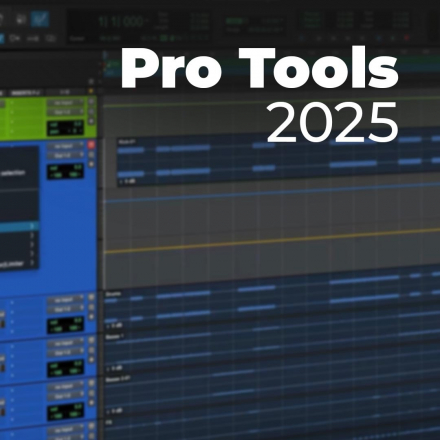The image size is (440, 440).
Task: Open input selector on the Bass 1 track
Action: point(65,343)
